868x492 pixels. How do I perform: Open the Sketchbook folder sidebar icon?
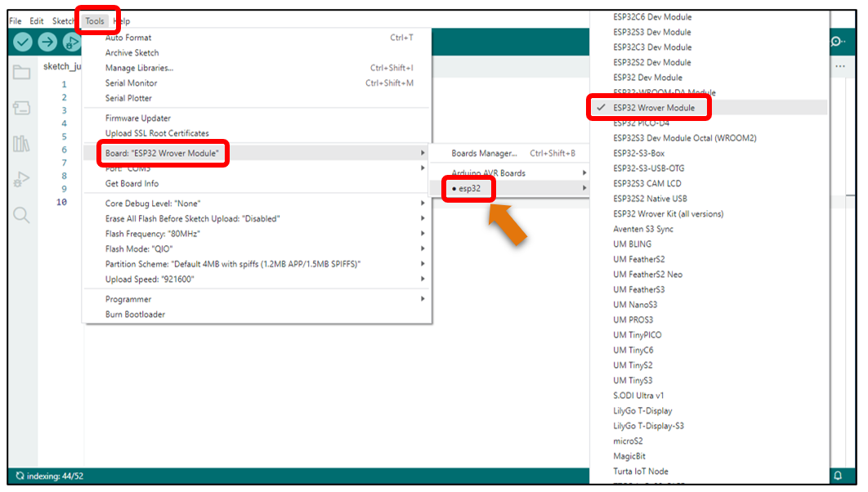tap(21, 72)
